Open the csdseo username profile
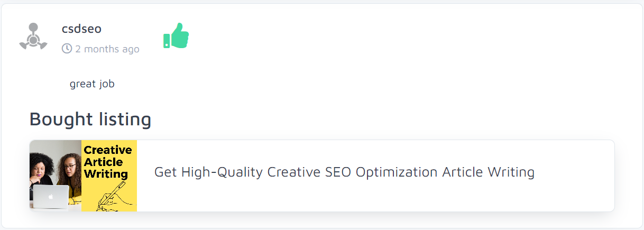This screenshot has width=644, height=230. click(81, 29)
